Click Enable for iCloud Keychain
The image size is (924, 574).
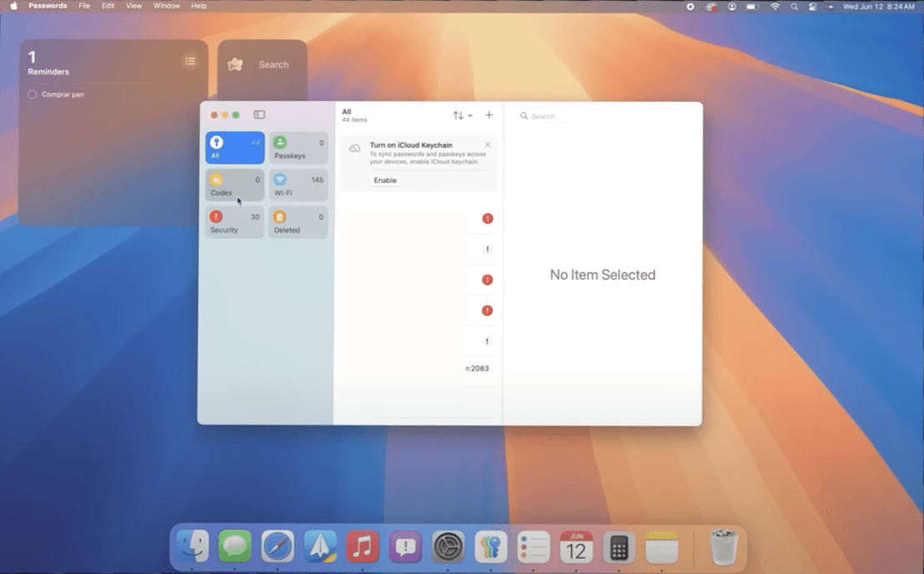[x=385, y=180]
